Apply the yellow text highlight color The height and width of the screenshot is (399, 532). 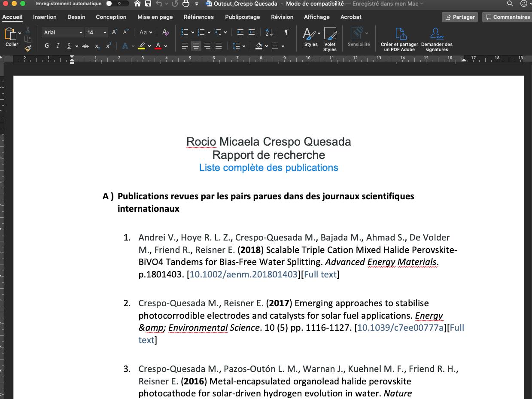point(141,46)
